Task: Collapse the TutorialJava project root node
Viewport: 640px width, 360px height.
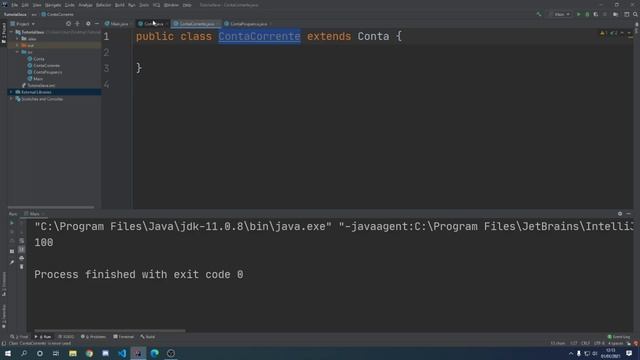Action: (x=11, y=32)
